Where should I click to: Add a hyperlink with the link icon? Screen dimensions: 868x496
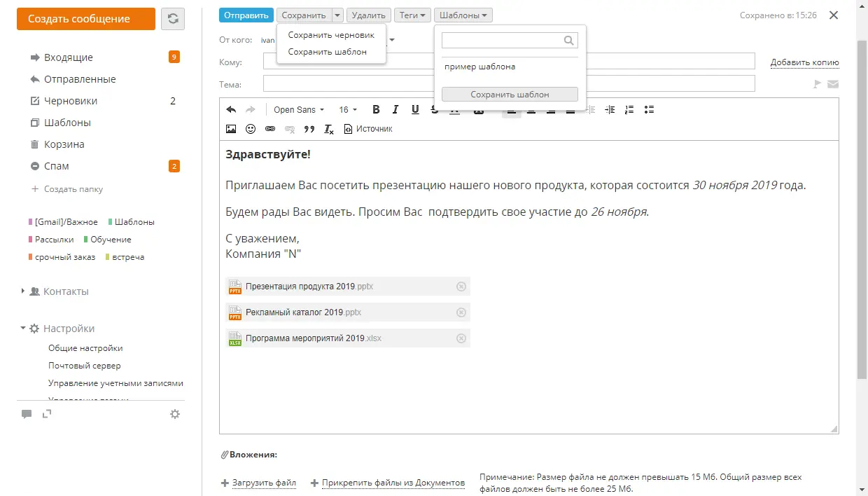click(x=270, y=128)
